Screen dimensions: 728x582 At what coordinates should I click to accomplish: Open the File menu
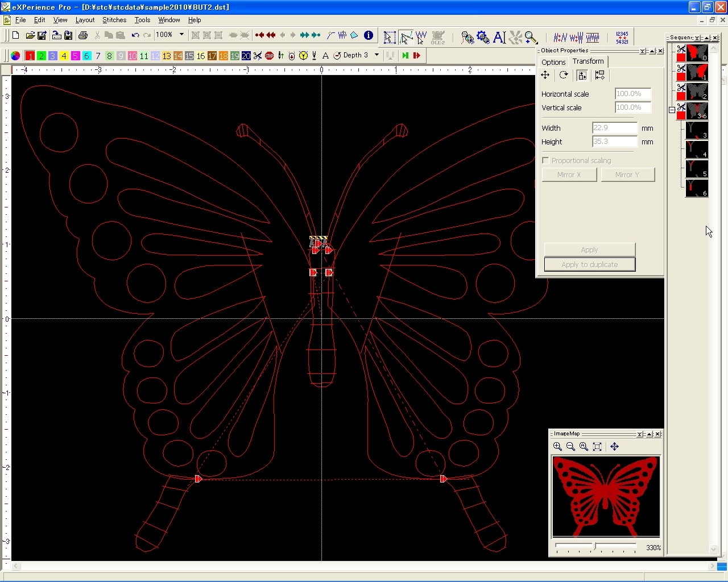(x=20, y=20)
